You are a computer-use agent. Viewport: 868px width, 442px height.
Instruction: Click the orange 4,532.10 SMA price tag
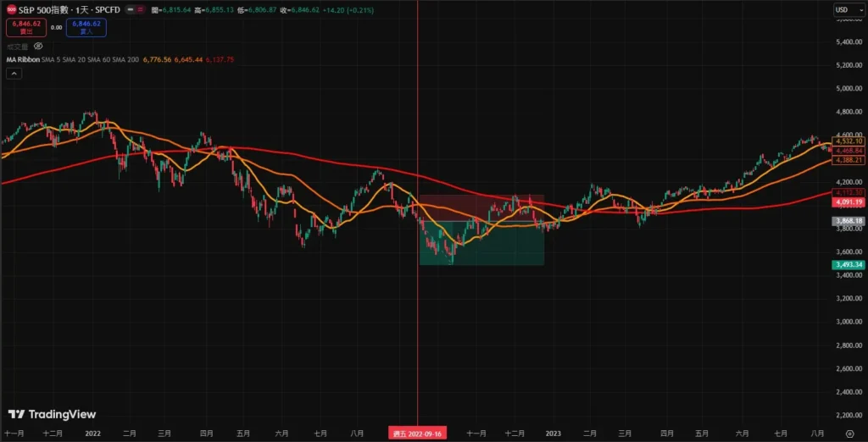848,141
